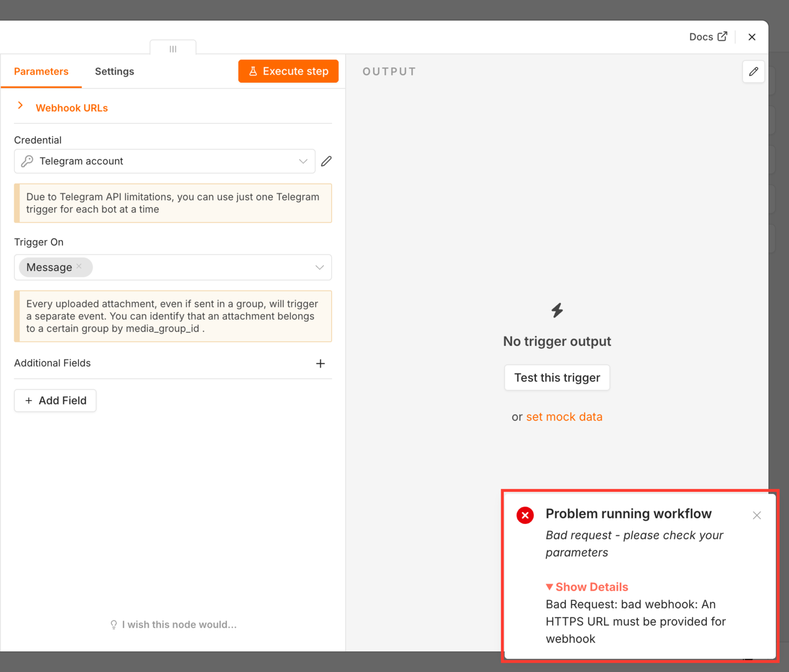The height and width of the screenshot is (672, 789).
Task: Click the lightning bolt trigger icon
Action: (557, 310)
